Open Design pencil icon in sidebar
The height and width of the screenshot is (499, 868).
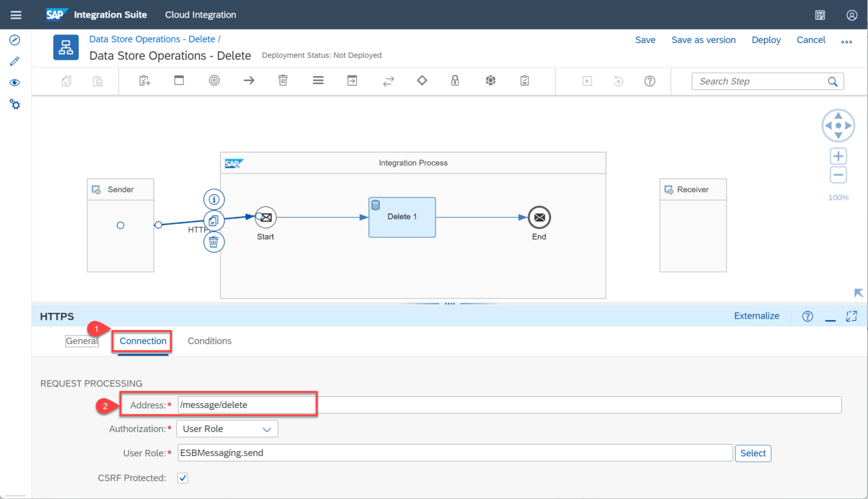15,61
